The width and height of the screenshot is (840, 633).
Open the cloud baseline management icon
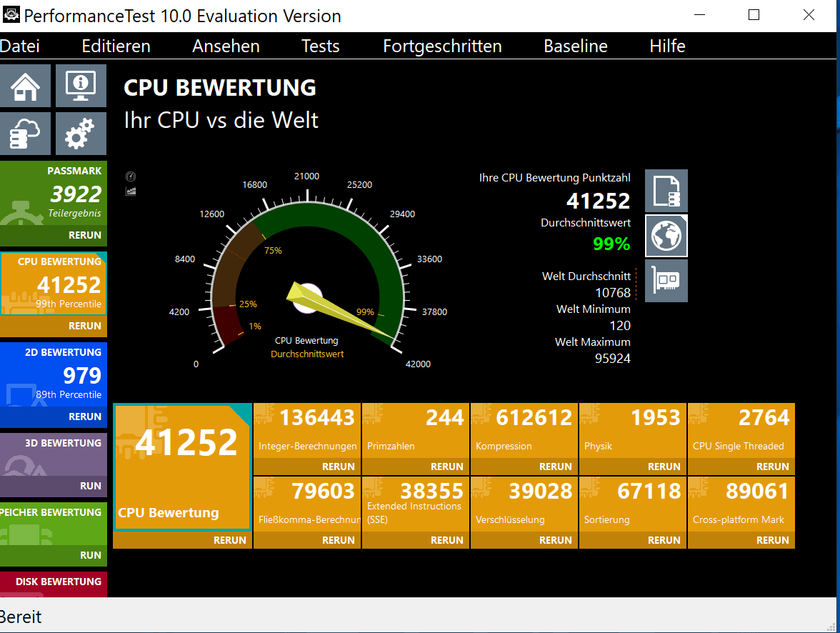tap(25, 134)
